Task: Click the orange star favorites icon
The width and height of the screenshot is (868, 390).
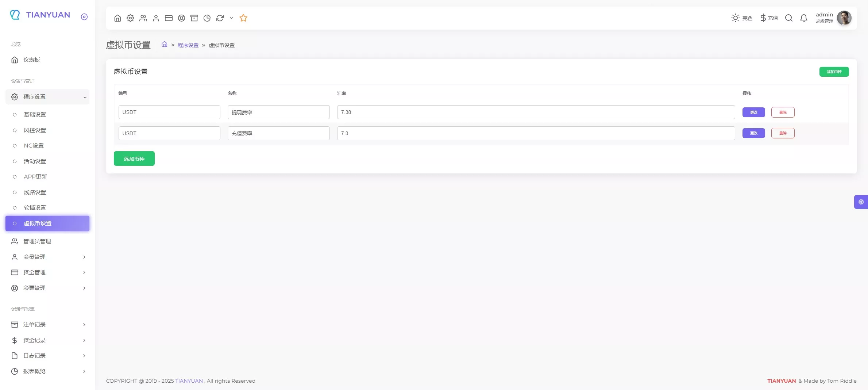Action: pyautogui.click(x=243, y=18)
